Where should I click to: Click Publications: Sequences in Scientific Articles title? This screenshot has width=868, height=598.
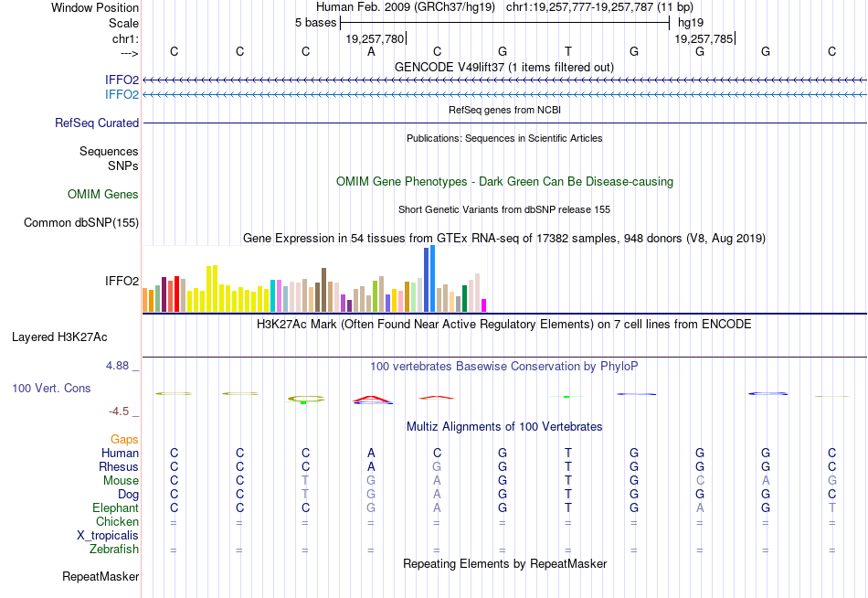pyautogui.click(x=504, y=138)
